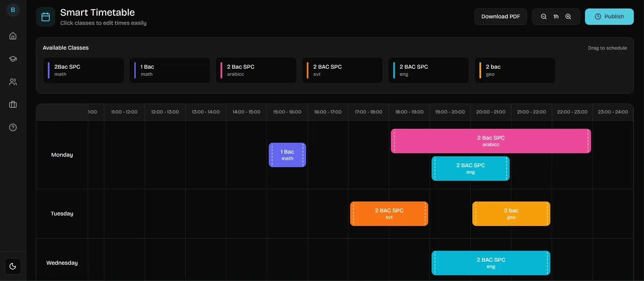Open the users icon in sidebar
This screenshot has width=644, height=281.
[x=13, y=82]
